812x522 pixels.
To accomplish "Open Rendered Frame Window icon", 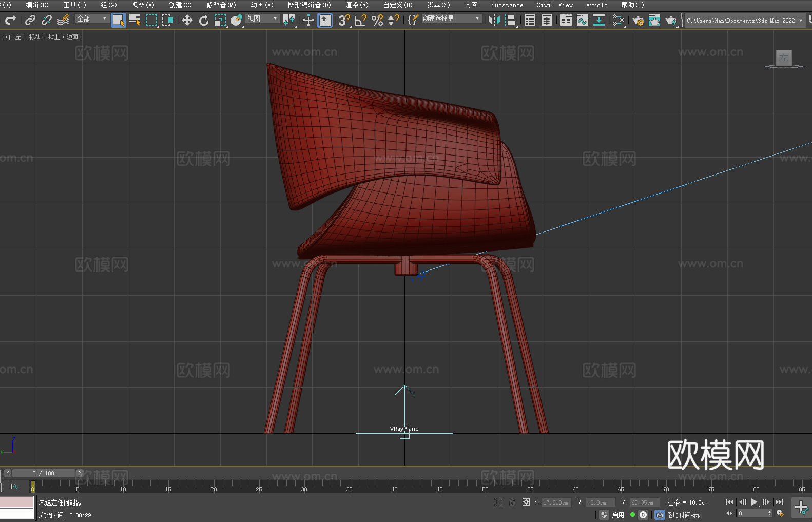I will pyautogui.click(x=654, y=20).
